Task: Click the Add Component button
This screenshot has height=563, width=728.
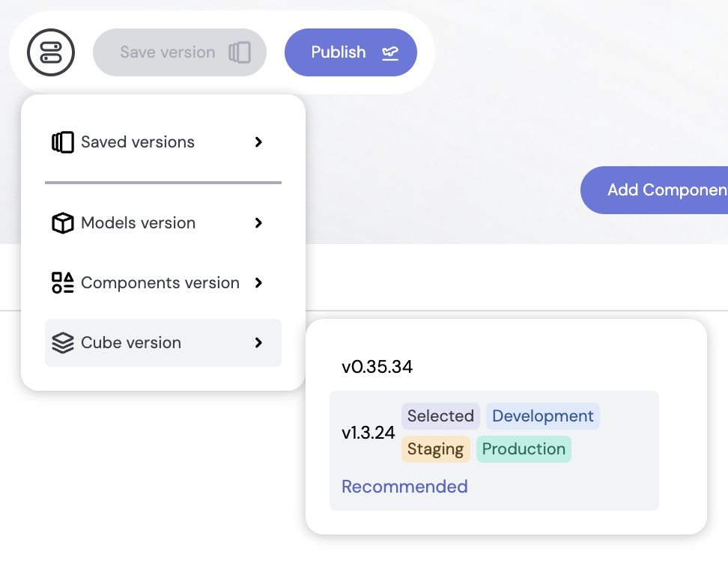Action: pyautogui.click(x=654, y=190)
